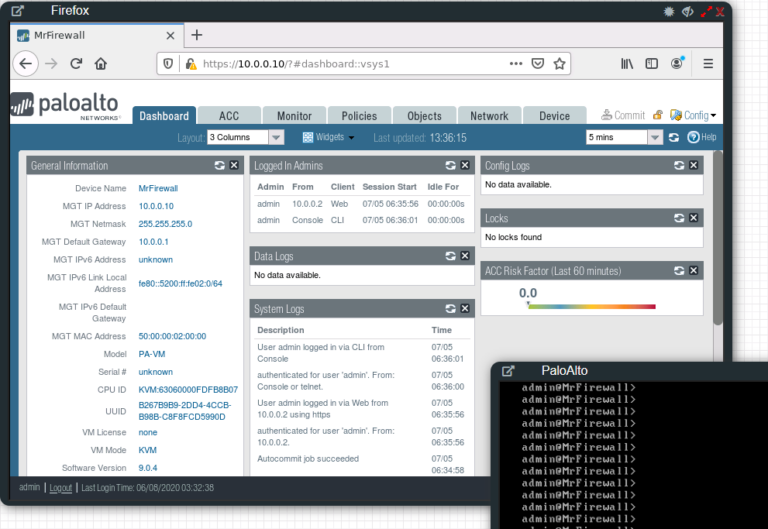
Task: Refresh the General Information widget
Action: pyautogui.click(x=219, y=165)
